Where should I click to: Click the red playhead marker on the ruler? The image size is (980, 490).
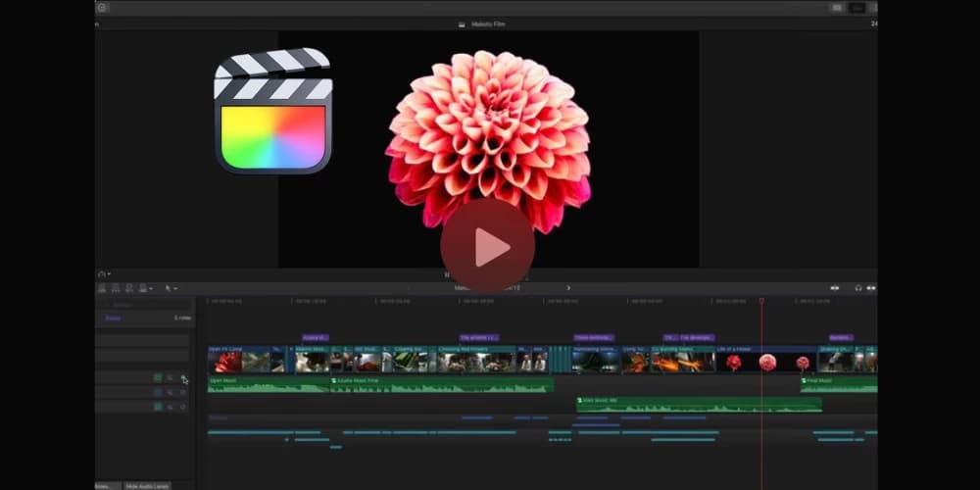[x=761, y=301]
